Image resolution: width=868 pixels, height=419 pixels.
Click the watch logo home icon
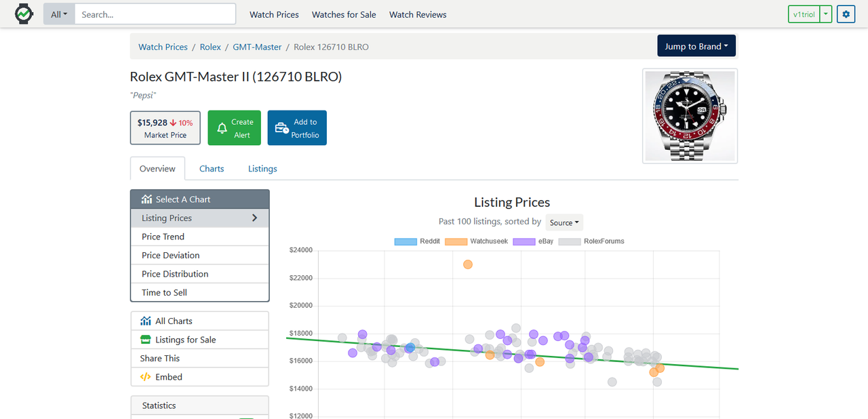pos(24,14)
